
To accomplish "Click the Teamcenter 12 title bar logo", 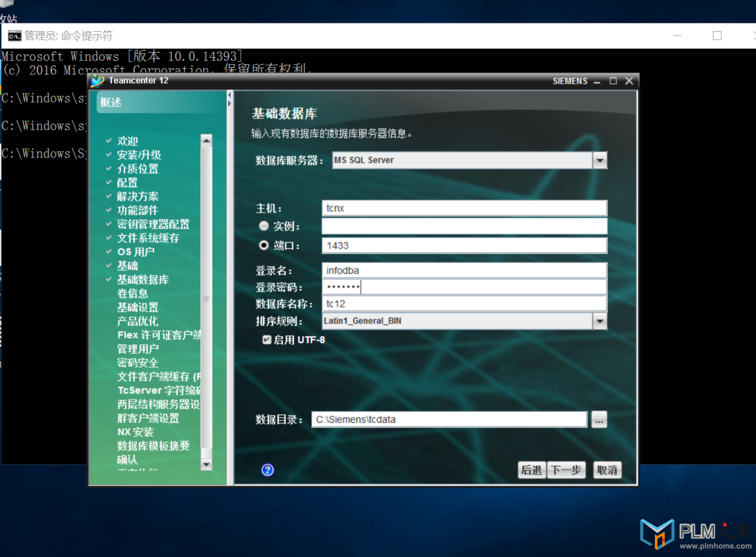I will pyautogui.click(x=97, y=81).
